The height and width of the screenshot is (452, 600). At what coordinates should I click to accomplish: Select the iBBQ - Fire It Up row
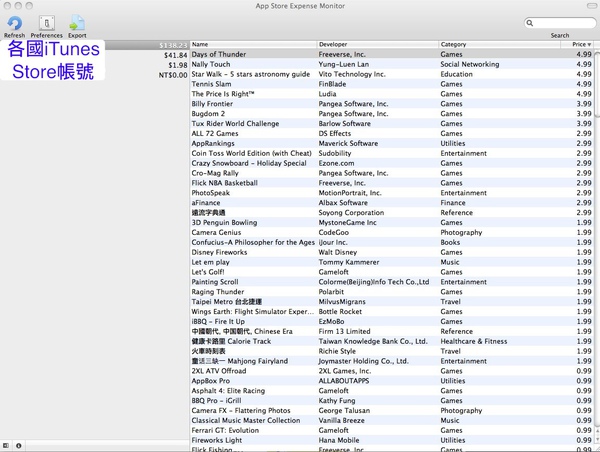[x=391, y=321]
